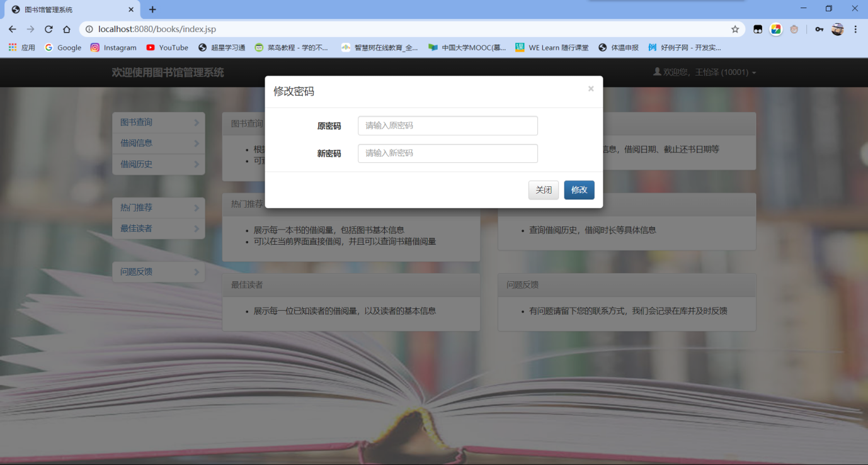Go back with the browser back arrow

tap(13, 29)
